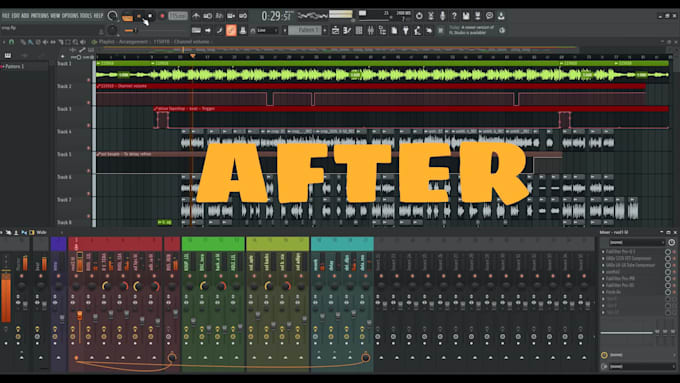Click the audio editor scissors icon
The width and height of the screenshot is (680, 383).
click(431, 16)
